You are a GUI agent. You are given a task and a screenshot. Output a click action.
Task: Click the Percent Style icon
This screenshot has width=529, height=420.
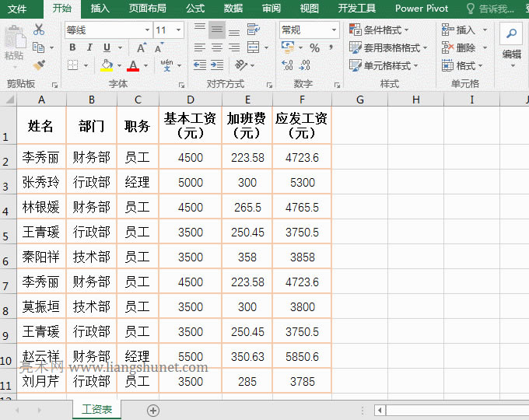(x=314, y=47)
